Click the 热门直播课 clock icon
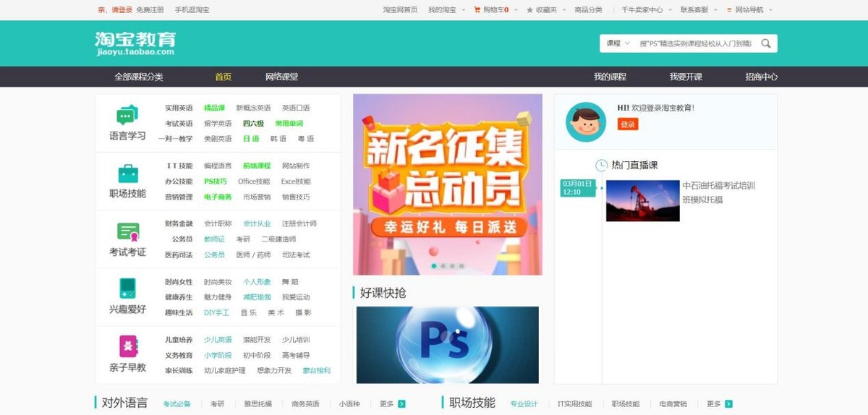 point(601,165)
